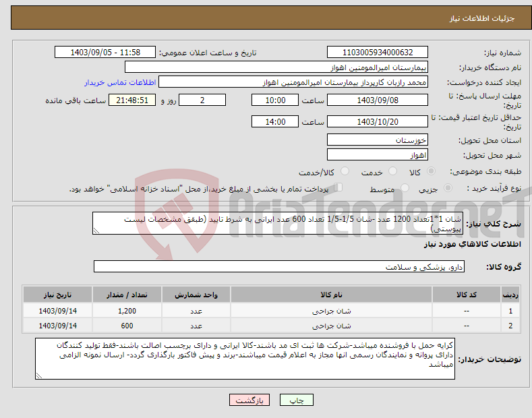This screenshot has width=532, height=418.
Task: Click the نام کالا column header
Action: point(331,295)
